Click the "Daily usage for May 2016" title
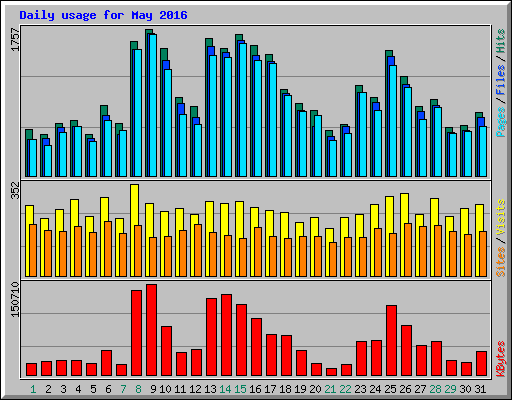Screen dimensions: 512x400 pos(103,16)
